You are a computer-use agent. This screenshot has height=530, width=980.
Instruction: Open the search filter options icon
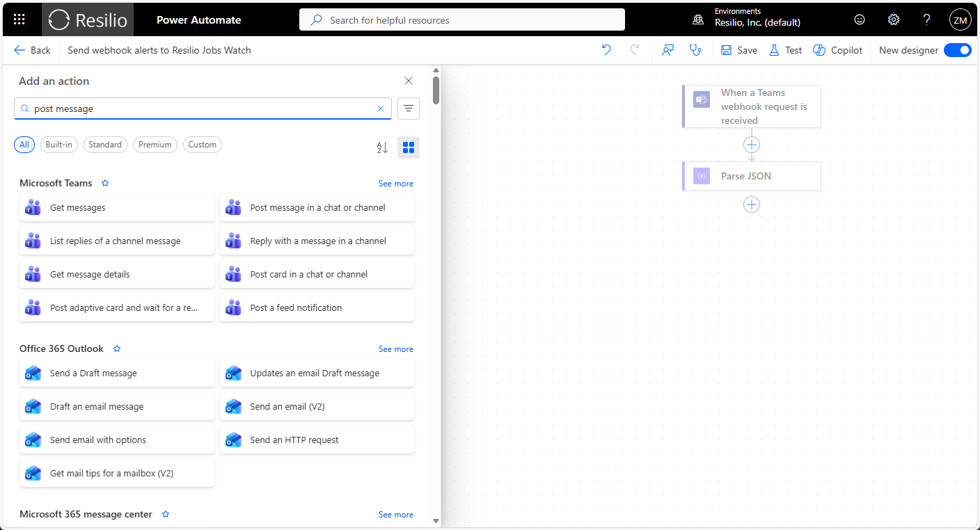409,109
